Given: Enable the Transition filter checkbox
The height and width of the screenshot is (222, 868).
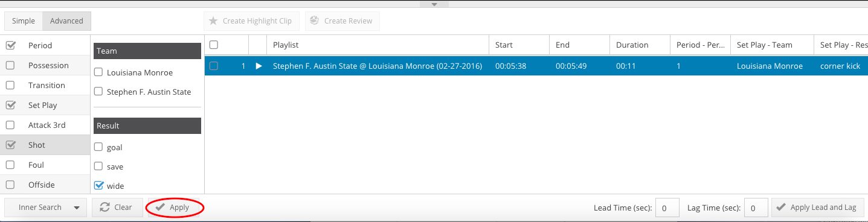Looking at the screenshot, I should click(x=10, y=85).
